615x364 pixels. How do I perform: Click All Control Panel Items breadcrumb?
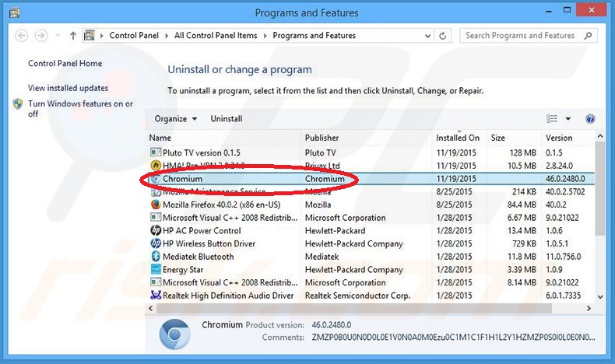[x=216, y=35]
